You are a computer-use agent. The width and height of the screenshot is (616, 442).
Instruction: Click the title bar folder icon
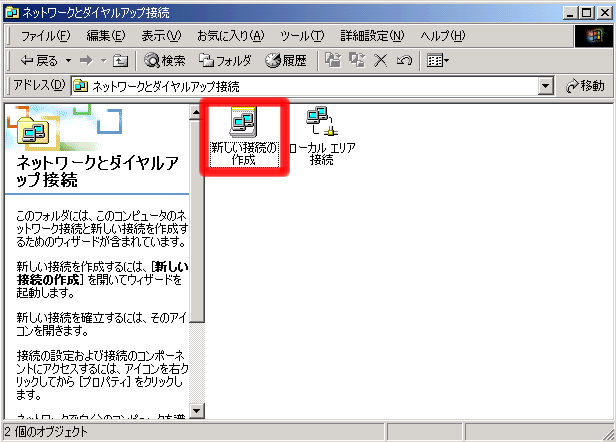12,13
